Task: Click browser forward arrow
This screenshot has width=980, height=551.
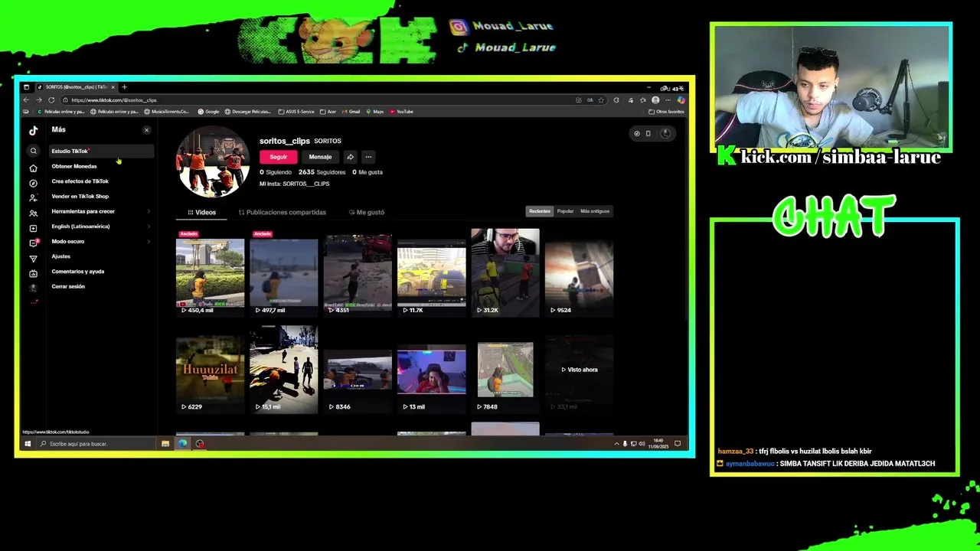Action: 38,100
